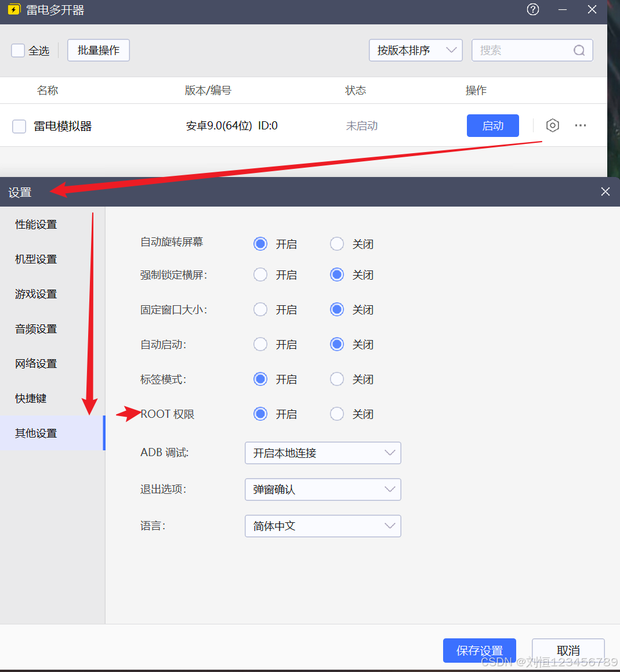Select 自动启动 关闭 radio
This screenshot has width=620, height=672.
tap(337, 344)
